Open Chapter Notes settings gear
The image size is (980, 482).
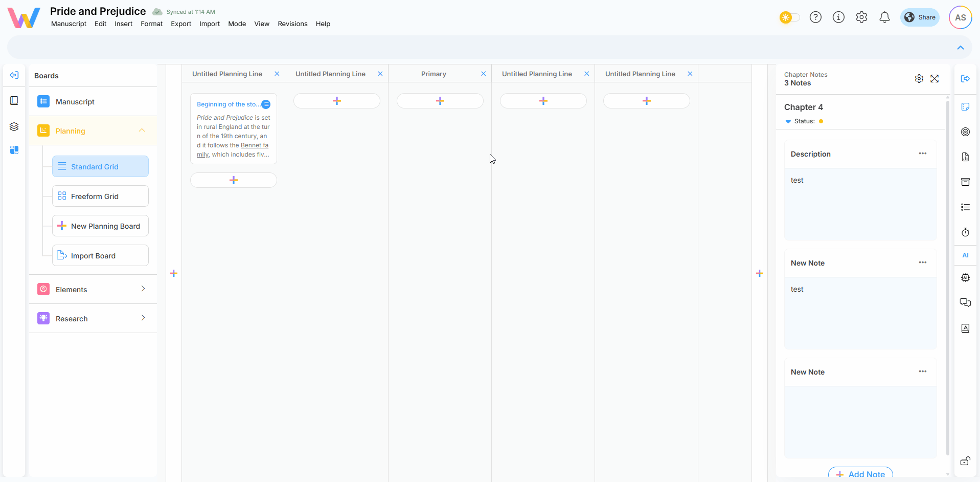pyautogui.click(x=919, y=79)
